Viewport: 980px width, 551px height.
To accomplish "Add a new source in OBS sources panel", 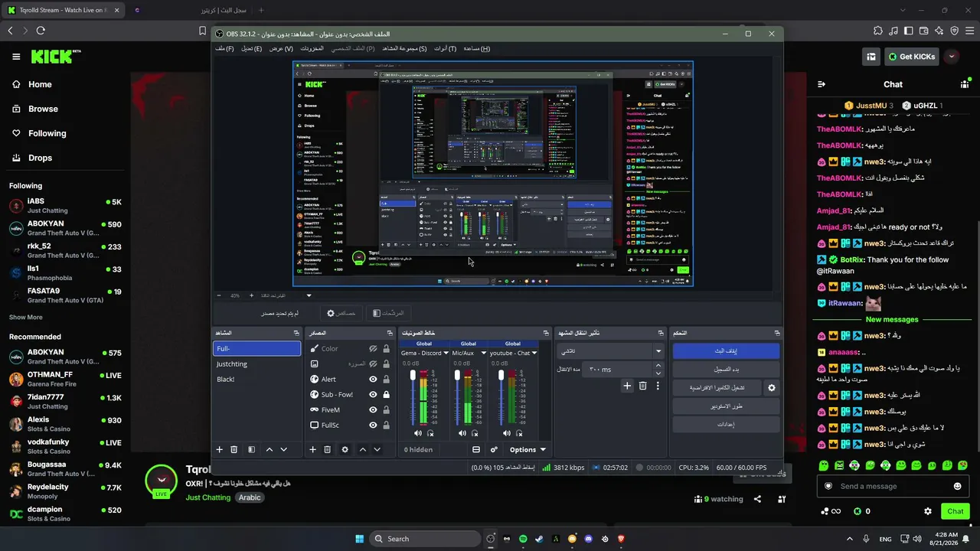I will tap(312, 449).
